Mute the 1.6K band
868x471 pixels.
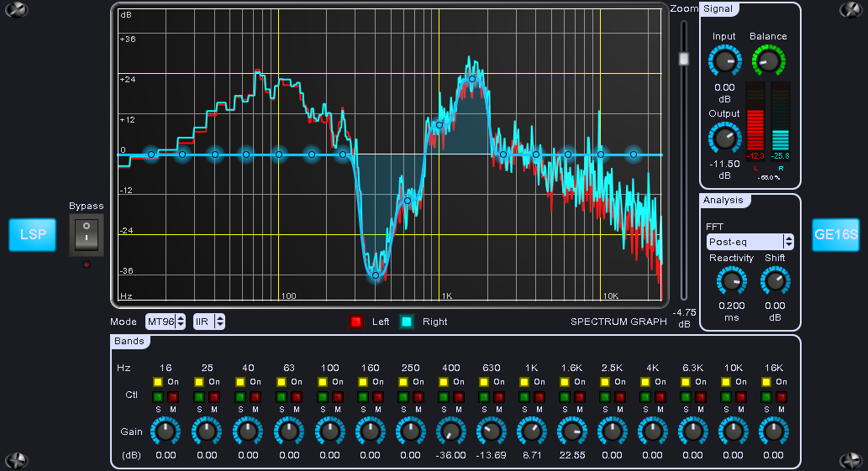click(x=580, y=397)
